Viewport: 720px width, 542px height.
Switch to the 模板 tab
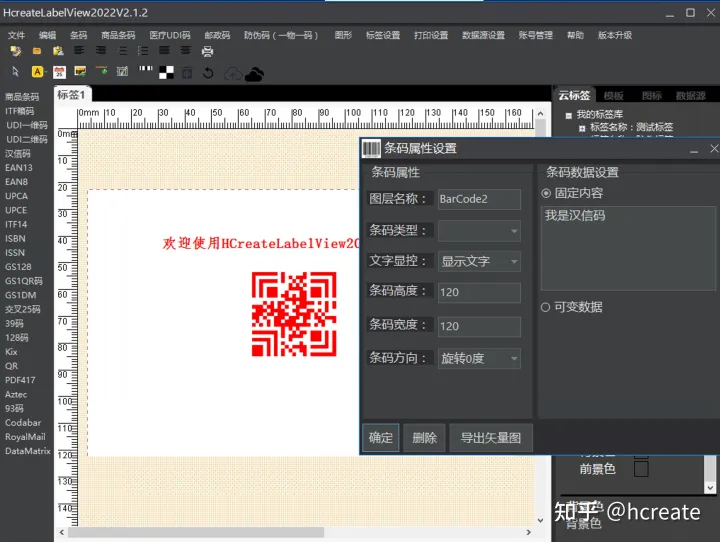(613, 96)
